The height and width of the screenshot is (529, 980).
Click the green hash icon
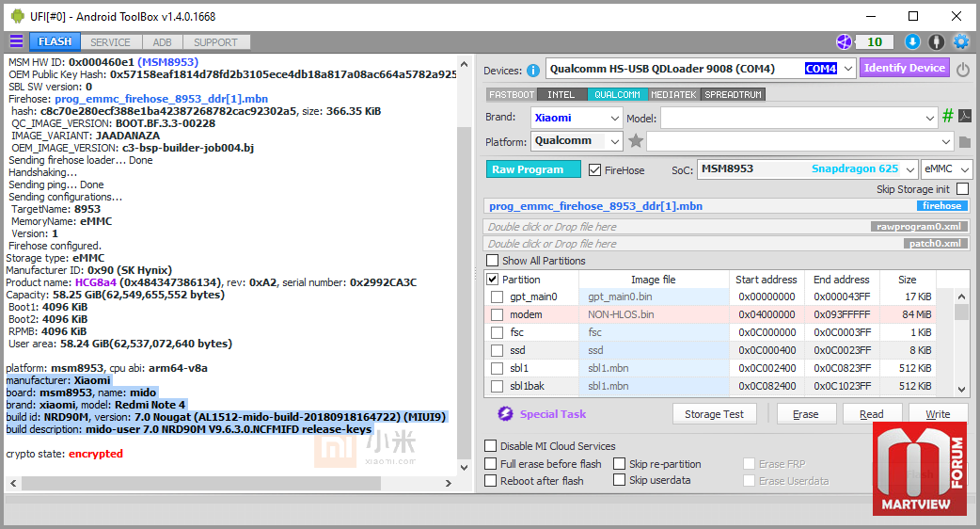tap(947, 117)
